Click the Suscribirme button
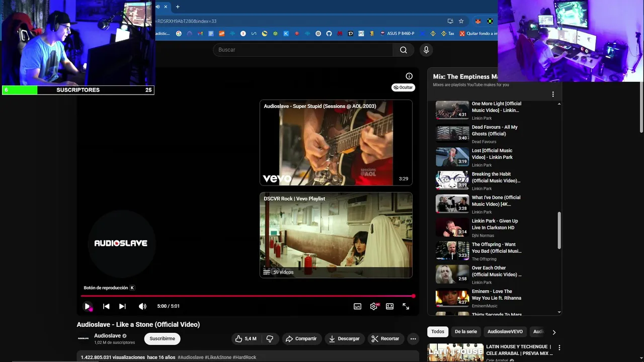This screenshot has height=362, width=644. point(162,339)
